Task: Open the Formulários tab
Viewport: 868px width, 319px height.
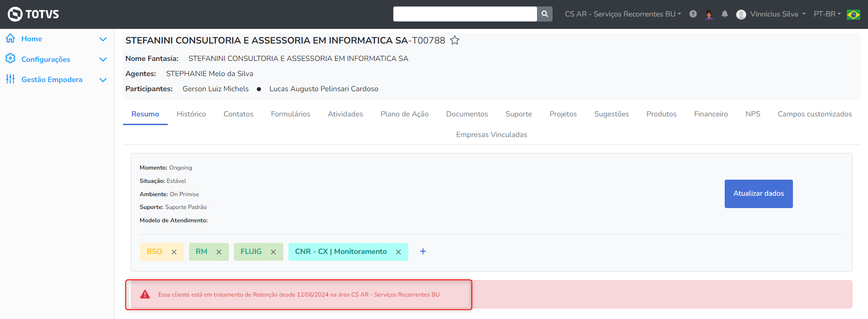Action: [291, 114]
